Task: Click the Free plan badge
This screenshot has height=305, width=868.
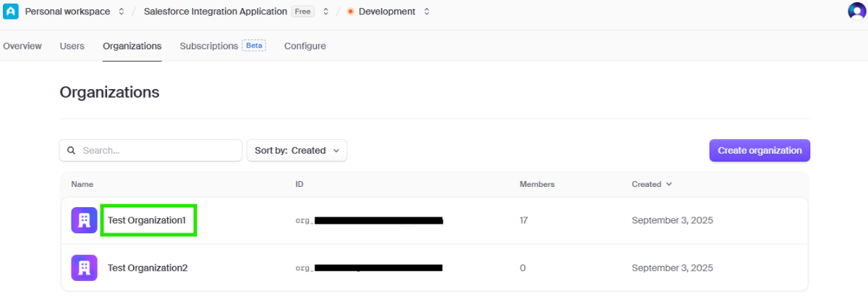Action: (x=303, y=12)
